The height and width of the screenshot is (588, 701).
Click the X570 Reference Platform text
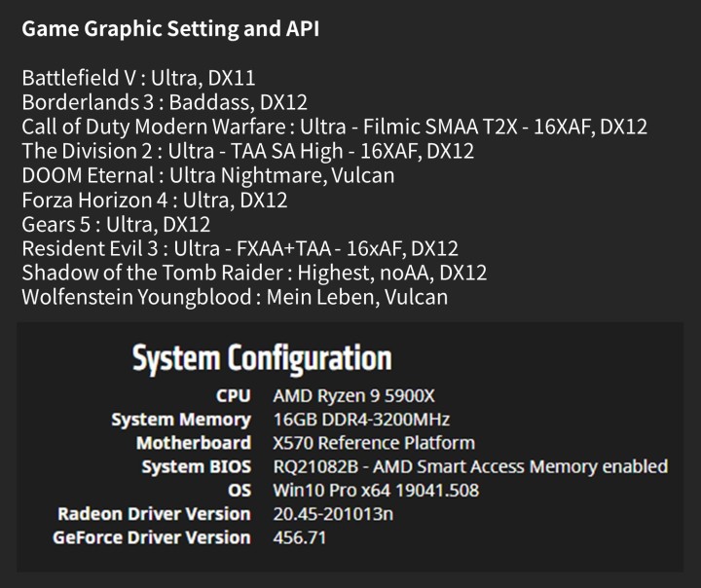[375, 443]
